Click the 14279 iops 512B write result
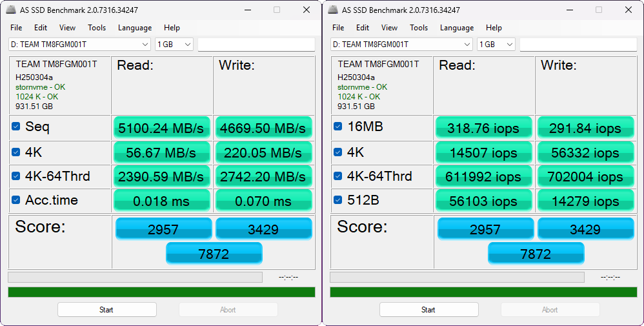644x326 pixels. [585, 201]
